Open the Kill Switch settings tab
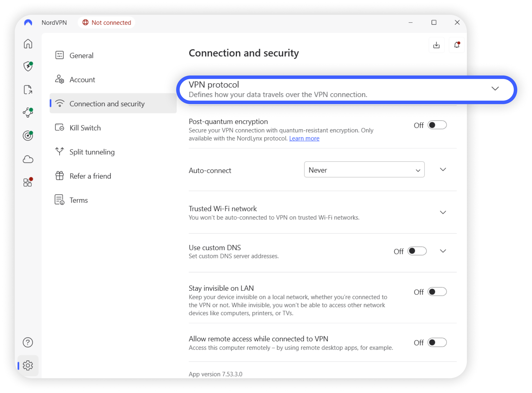 85,128
